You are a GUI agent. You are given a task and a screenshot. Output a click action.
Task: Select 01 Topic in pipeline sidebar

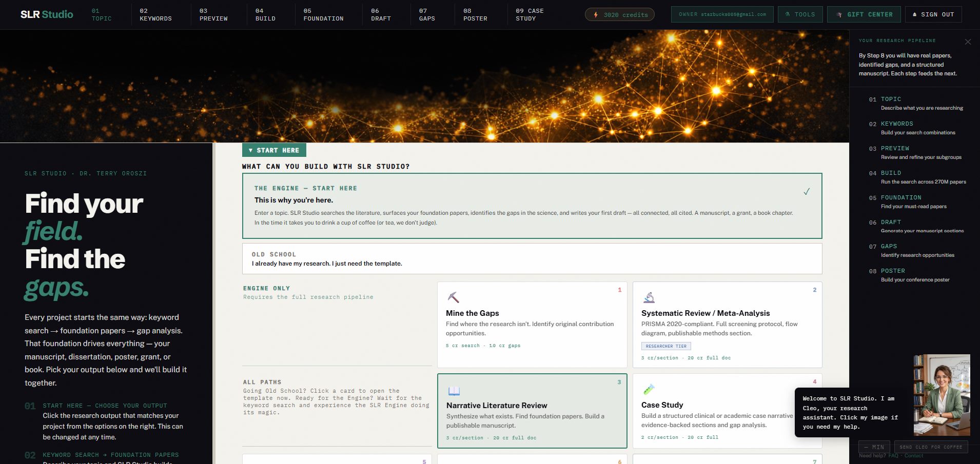pyautogui.click(x=916, y=103)
